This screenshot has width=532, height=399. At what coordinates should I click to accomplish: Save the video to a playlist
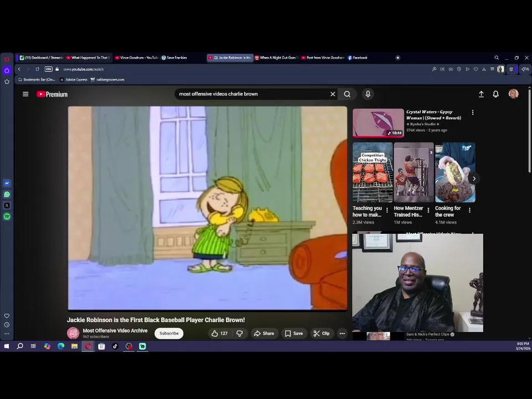tap(294, 334)
